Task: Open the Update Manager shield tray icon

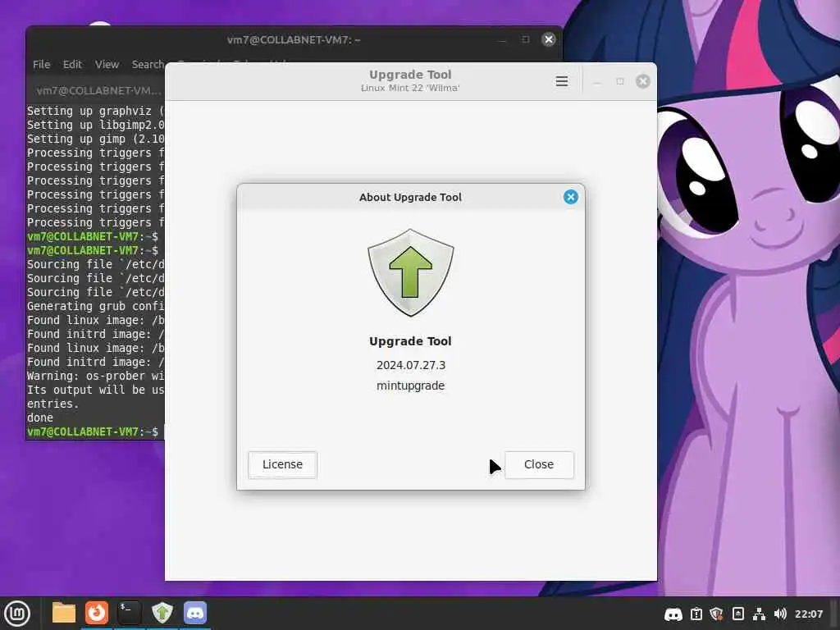Action: (717, 614)
